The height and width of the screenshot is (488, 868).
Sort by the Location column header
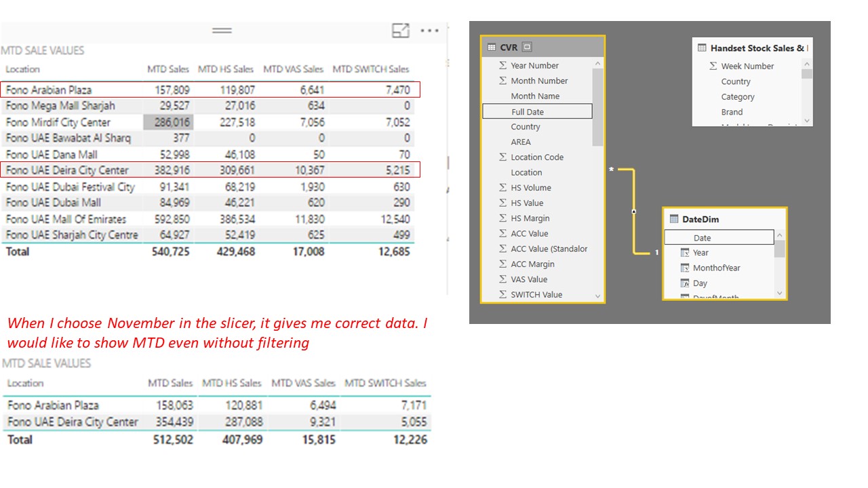(x=23, y=69)
